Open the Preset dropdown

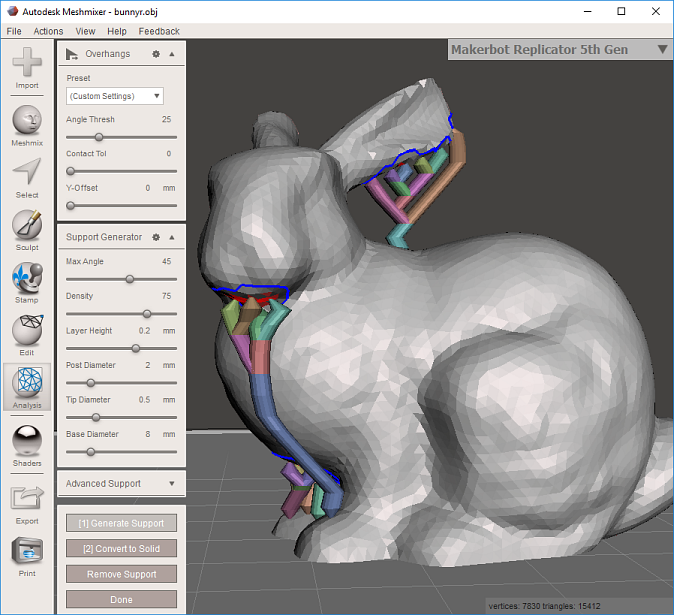[115, 96]
